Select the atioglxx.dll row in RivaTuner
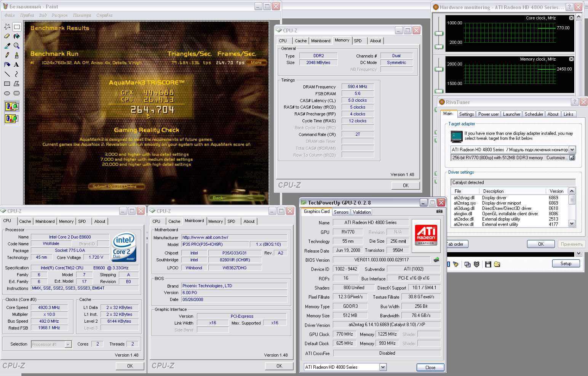Screen dimensions: 588x376 tap(509, 214)
